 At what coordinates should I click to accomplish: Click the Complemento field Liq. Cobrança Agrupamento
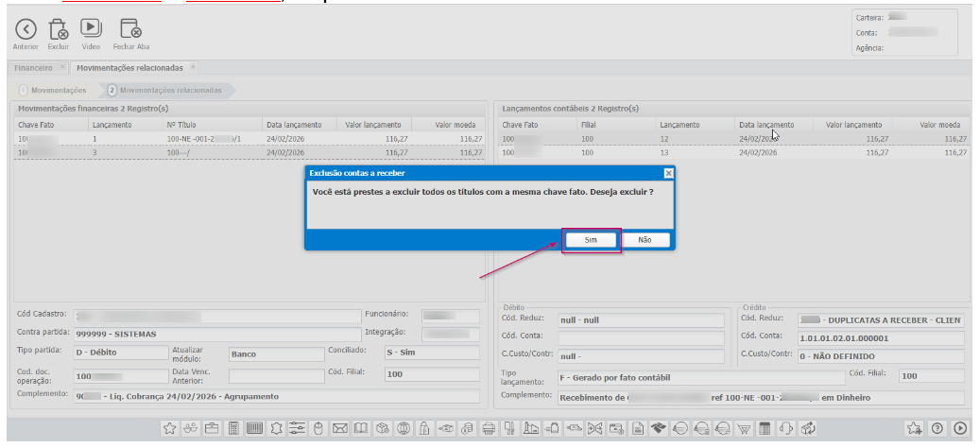tap(276, 396)
